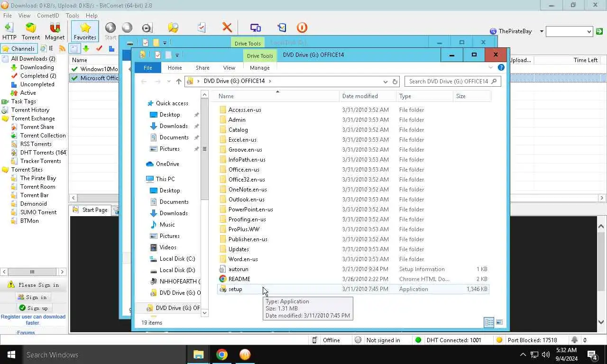Screen dimensions: 607x364
Task: Sort by the Date modified column header
Action: click(368, 96)
